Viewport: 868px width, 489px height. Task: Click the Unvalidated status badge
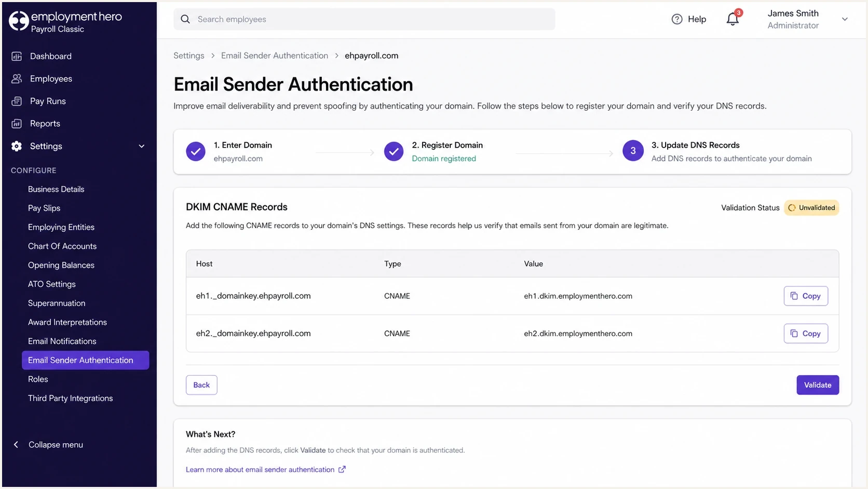point(811,208)
